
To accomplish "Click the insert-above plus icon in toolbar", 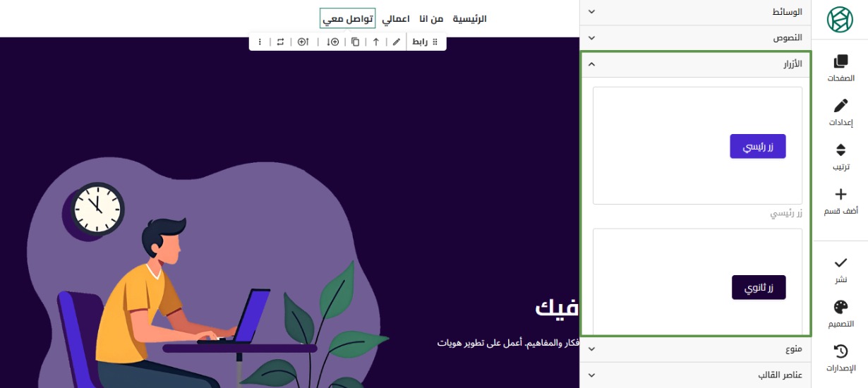I will pos(303,42).
